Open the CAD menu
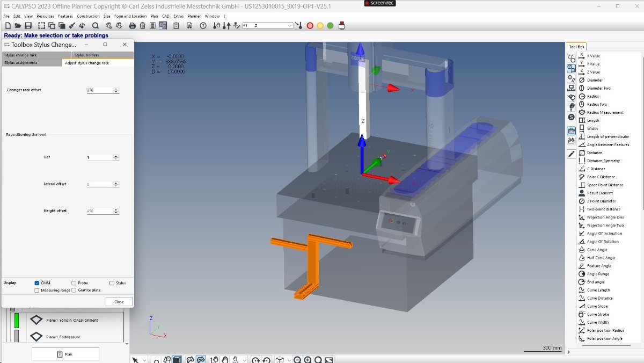The image size is (644, 363). click(166, 16)
